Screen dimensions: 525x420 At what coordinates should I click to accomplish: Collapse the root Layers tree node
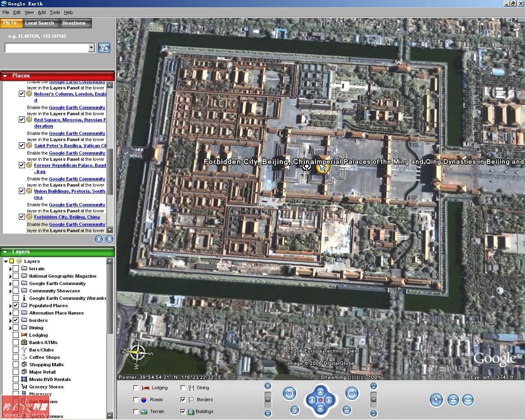pos(5,261)
